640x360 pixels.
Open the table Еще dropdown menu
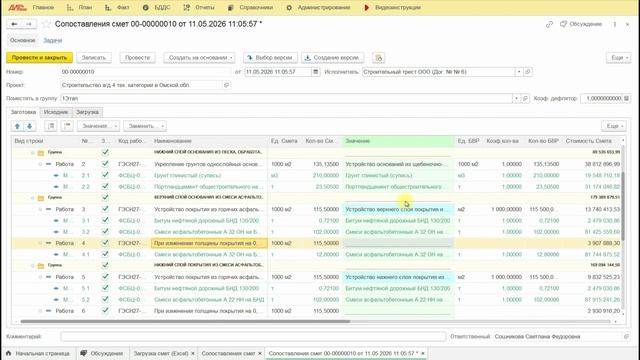pos(614,126)
